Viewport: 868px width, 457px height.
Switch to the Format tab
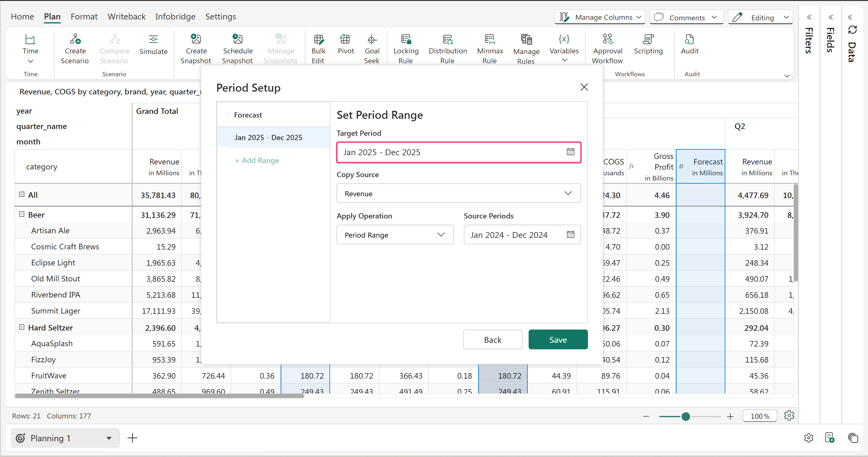84,16
